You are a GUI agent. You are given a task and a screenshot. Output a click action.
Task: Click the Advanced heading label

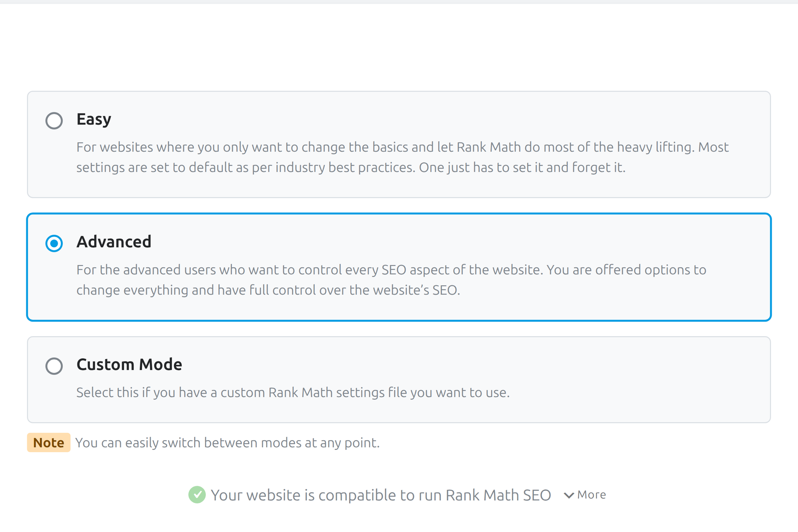point(114,242)
